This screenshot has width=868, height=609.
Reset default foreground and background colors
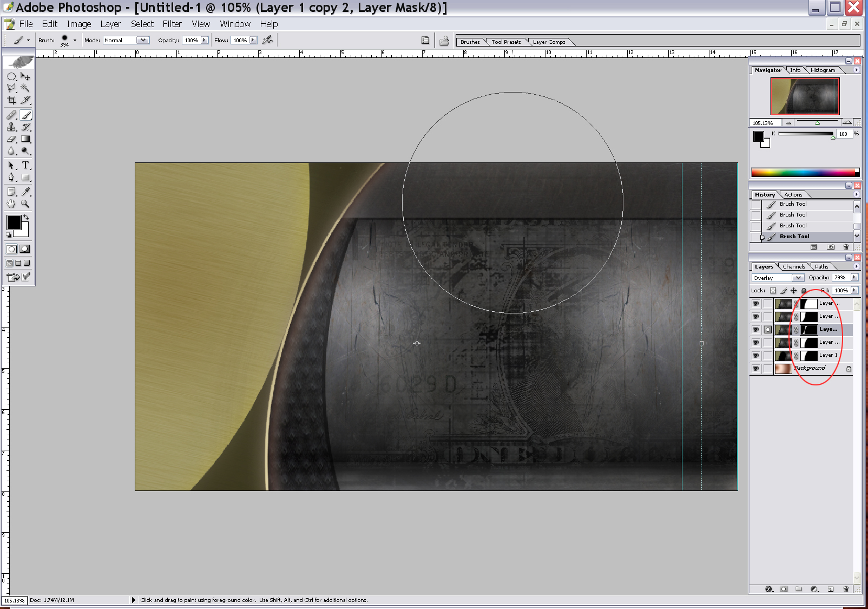tap(9, 235)
